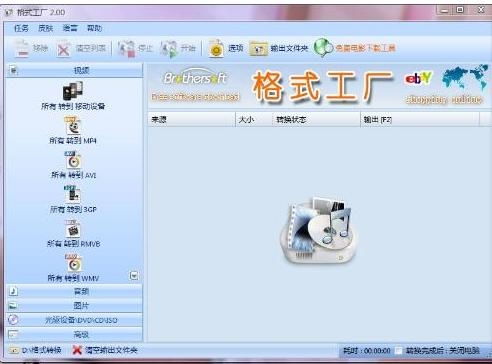Select 所有 转到 MP4 conversion
Screen dimensions: 492x364
point(73,131)
